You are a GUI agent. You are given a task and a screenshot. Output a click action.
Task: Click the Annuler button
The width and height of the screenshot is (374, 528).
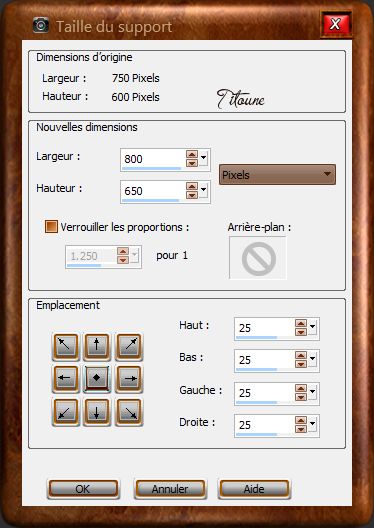point(170,489)
